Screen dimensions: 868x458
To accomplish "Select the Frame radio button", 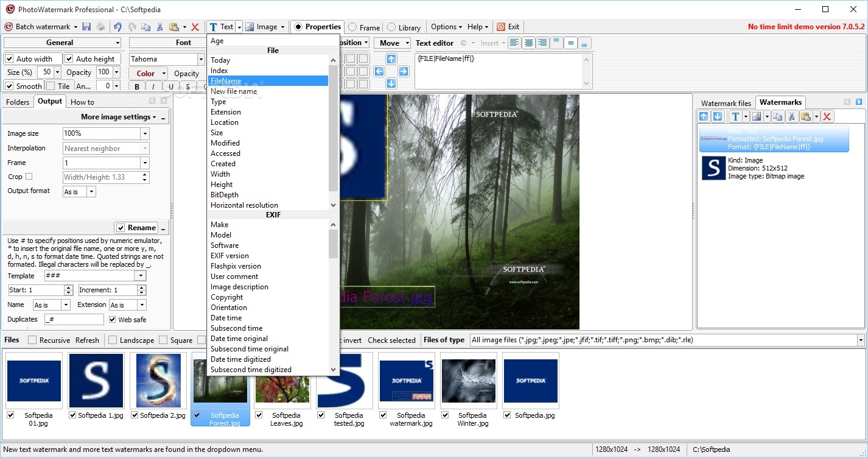I will tap(352, 27).
